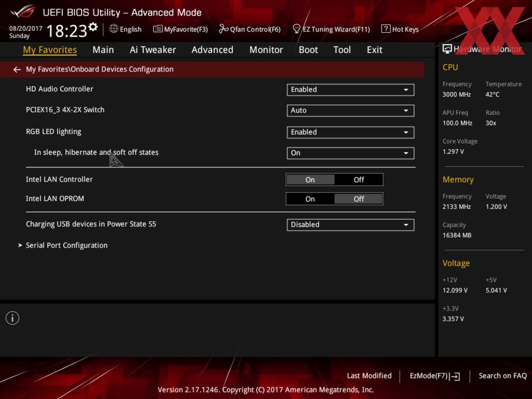The width and height of the screenshot is (532, 399).
Task: Click the ROG logo icon
Action: point(22,12)
